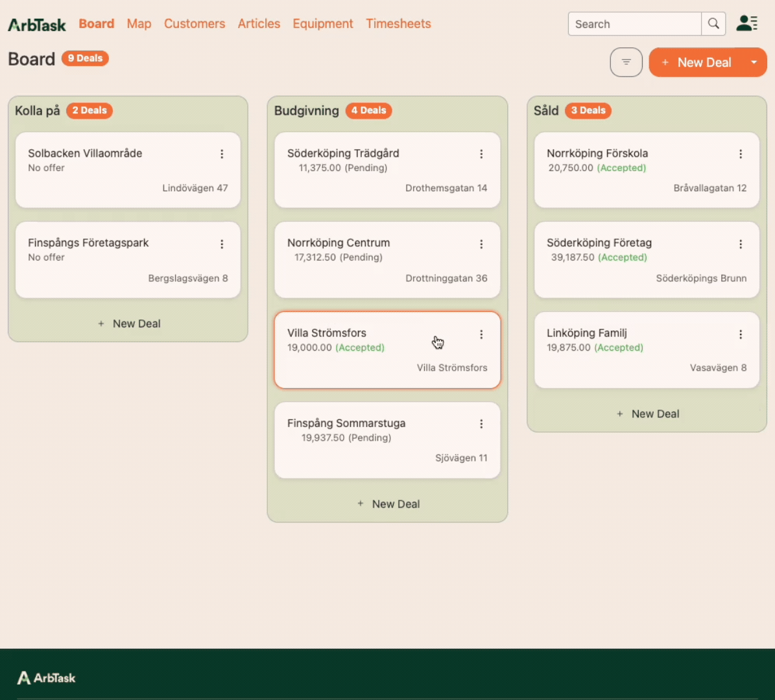Click the ArbTask logo in header
775x700 pixels.
[37, 25]
